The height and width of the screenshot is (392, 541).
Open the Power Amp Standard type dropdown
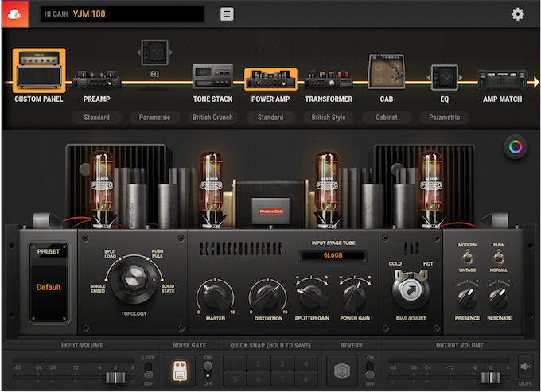[270, 117]
